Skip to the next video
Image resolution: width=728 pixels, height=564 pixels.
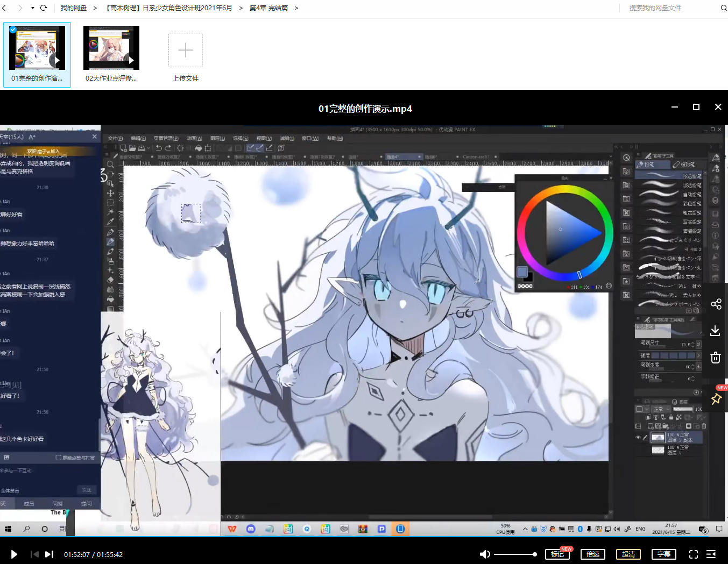(50, 554)
